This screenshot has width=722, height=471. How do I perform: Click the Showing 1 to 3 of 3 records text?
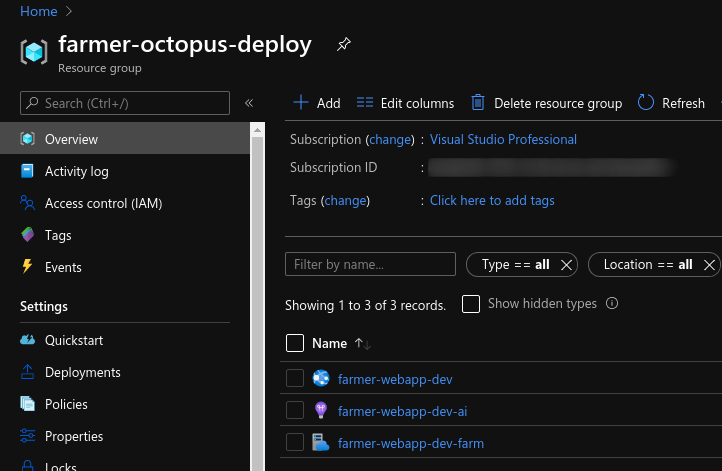(365, 305)
